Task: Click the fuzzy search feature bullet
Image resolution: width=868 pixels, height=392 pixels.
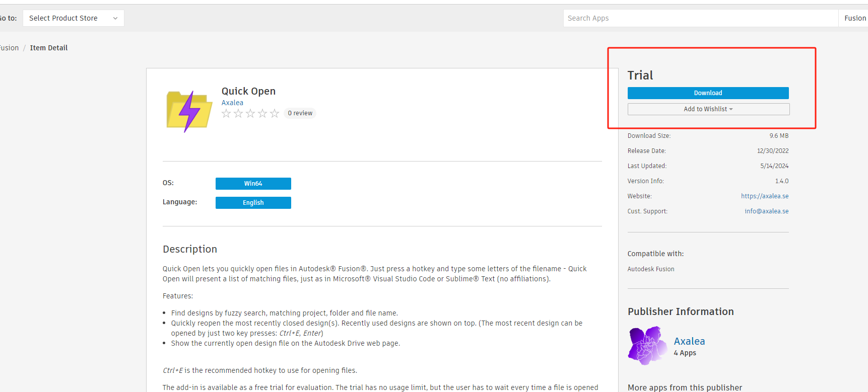Action: click(x=285, y=313)
